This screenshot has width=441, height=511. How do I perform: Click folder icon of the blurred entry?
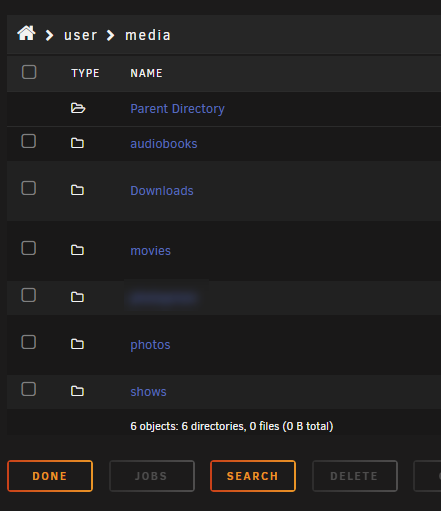77,297
